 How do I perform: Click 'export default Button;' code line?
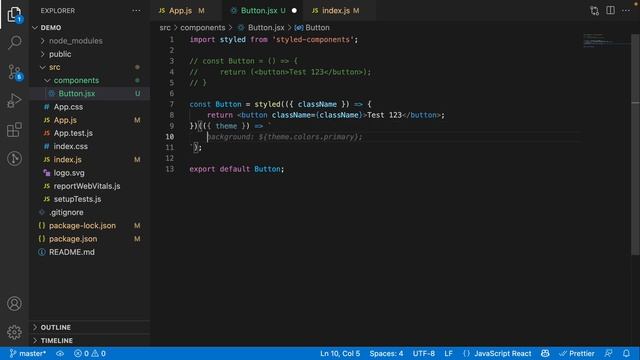coord(237,169)
